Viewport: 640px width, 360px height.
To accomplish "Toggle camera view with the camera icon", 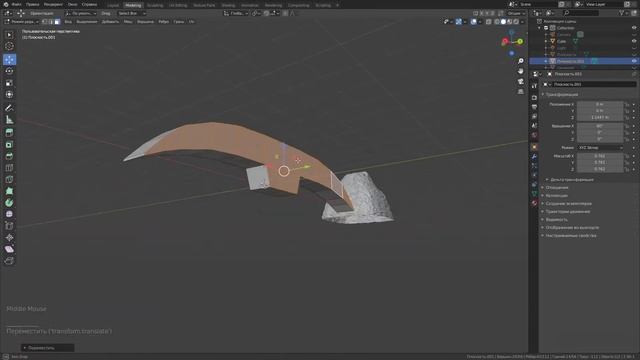I will coord(520,82).
